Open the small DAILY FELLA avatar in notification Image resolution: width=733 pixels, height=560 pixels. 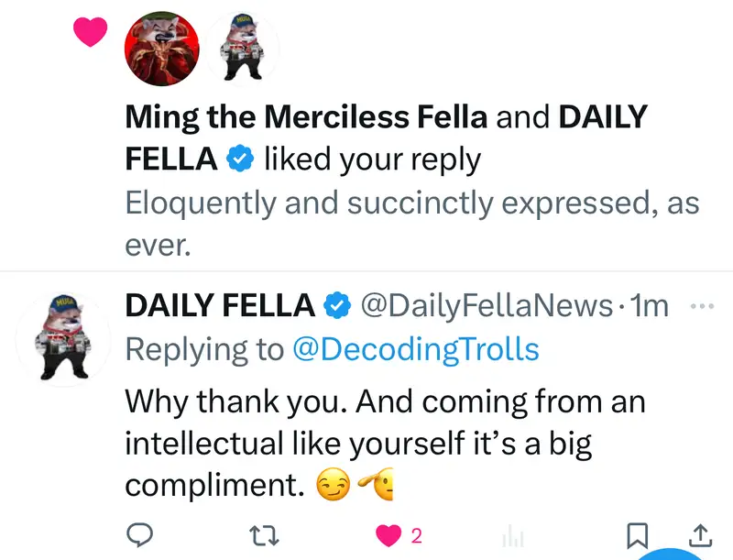(x=240, y=48)
